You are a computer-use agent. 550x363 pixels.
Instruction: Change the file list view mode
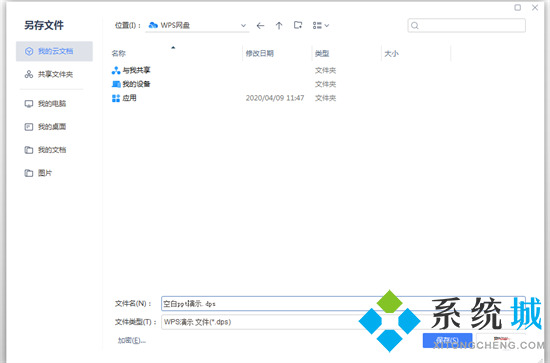click(x=321, y=26)
